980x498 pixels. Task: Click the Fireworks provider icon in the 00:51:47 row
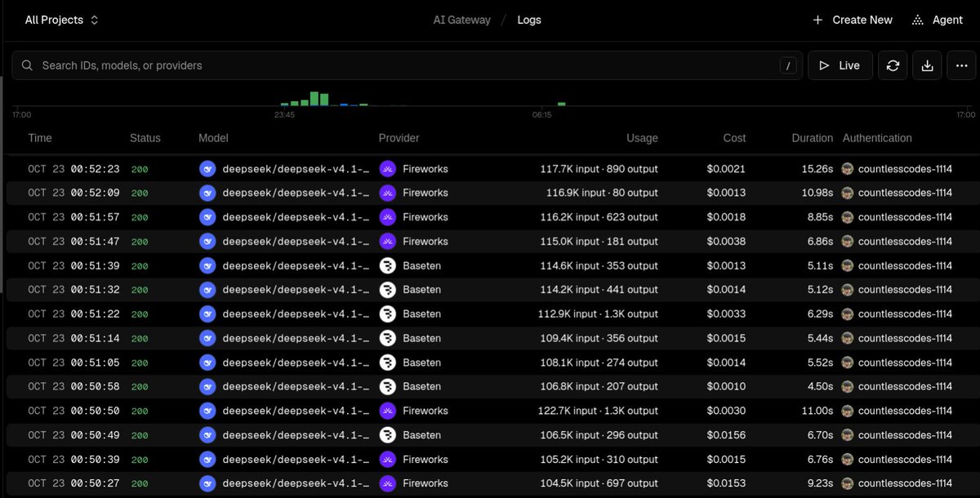[x=387, y=242]
